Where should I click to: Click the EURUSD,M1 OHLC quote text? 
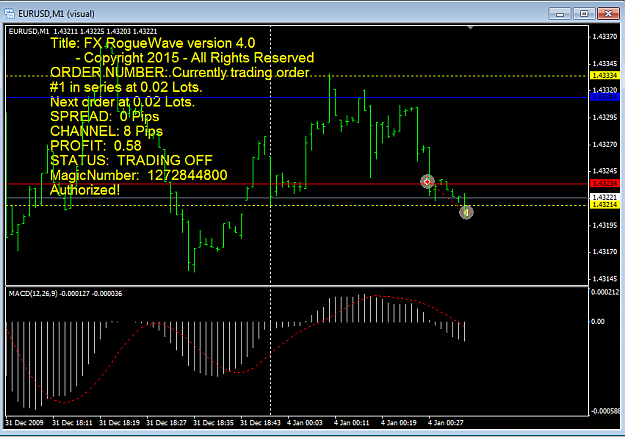point(83,31)
